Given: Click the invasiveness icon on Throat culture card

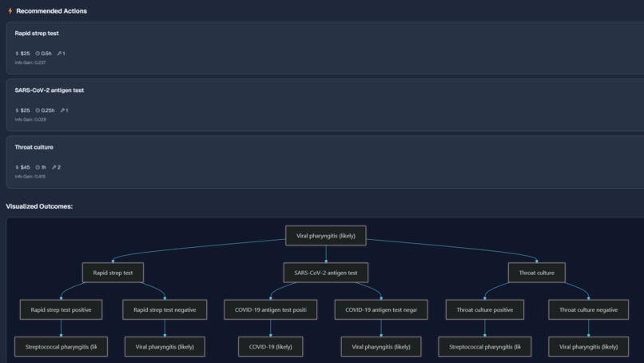Looking at the screenshot, I should point(54,167).
